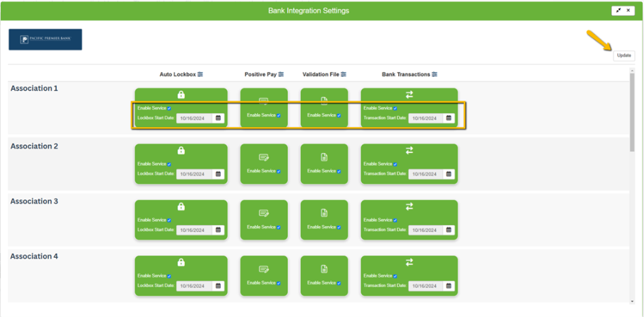Toggle Association 3 Auto Lockbox Enable Service checkbox

pyautogui.click(x=169, y=220)
